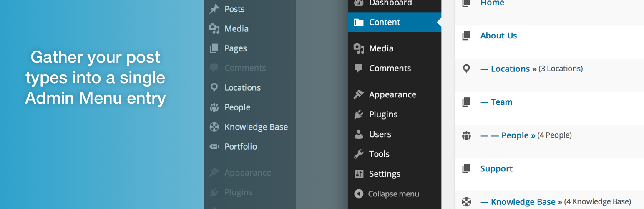Viewport: 644px width, 209px height.
Task: Open Portfolio in the left admin menu
Action: click(x=241, y=146)
